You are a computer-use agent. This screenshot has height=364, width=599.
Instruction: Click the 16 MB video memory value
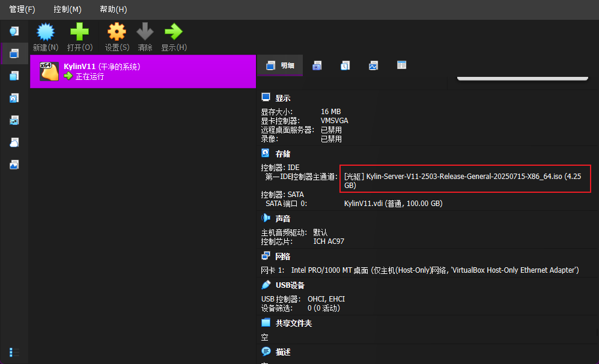tap(331, 112)
